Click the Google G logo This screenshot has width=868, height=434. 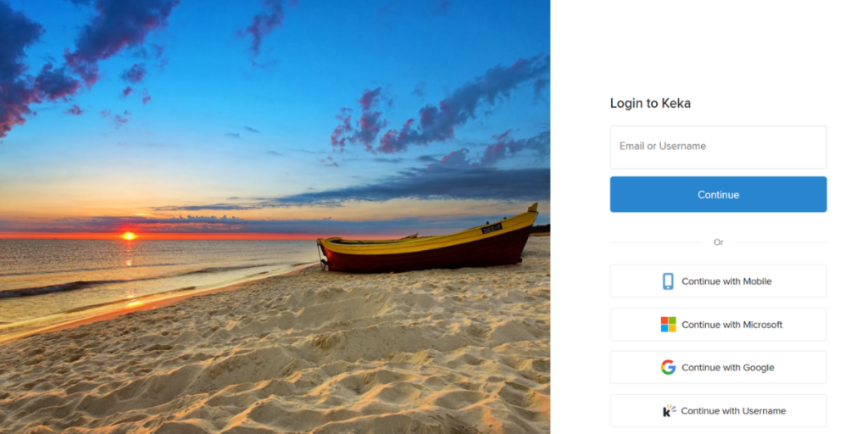point(668,368)
